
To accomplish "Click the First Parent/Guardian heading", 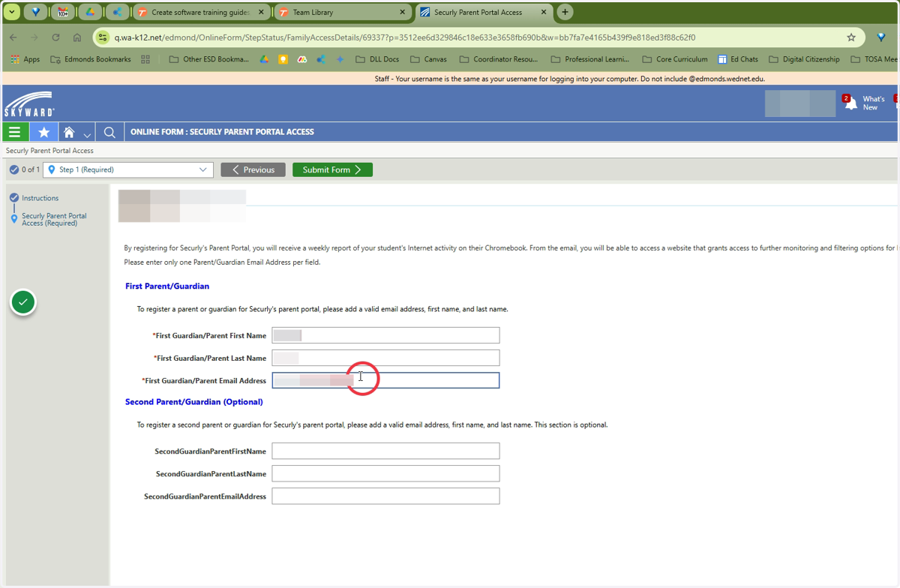I will tap(167, 286).
